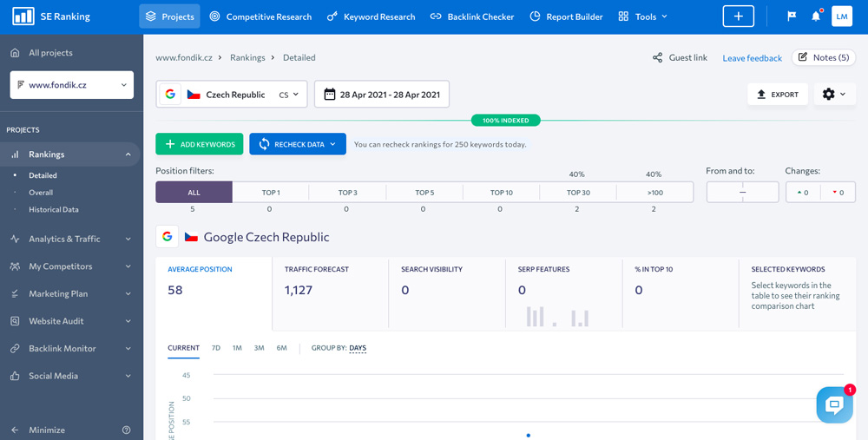868x440 pixels.
Task: Select SEARCH VISIBILITY metric card
Action: pyautogui.click(x=447, y=292)
